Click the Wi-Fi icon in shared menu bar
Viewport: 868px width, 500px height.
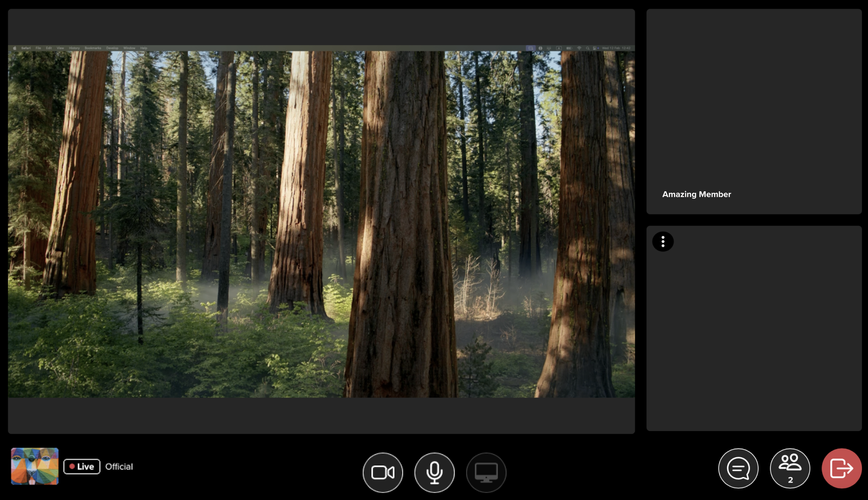[579, 48]
